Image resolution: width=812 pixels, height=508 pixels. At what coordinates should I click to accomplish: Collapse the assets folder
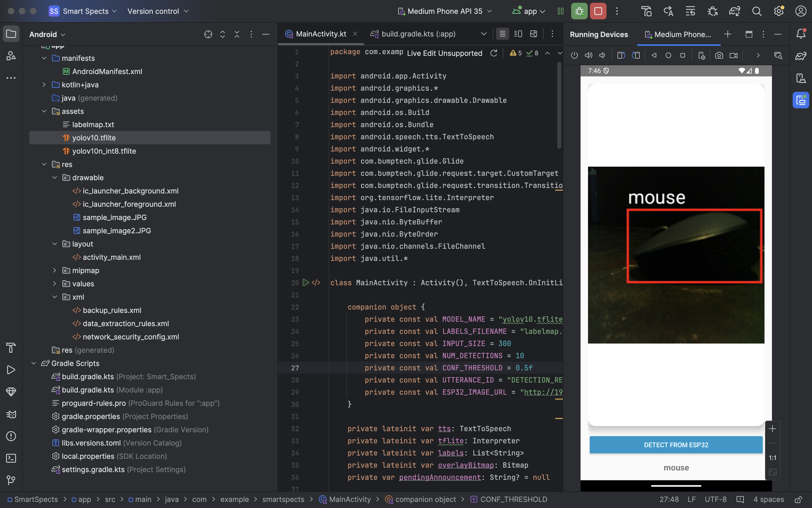tap(44, 111)
